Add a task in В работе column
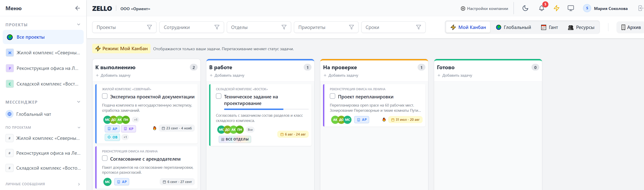The height and width of the screenshot is (190, 644). coord(227,75)
